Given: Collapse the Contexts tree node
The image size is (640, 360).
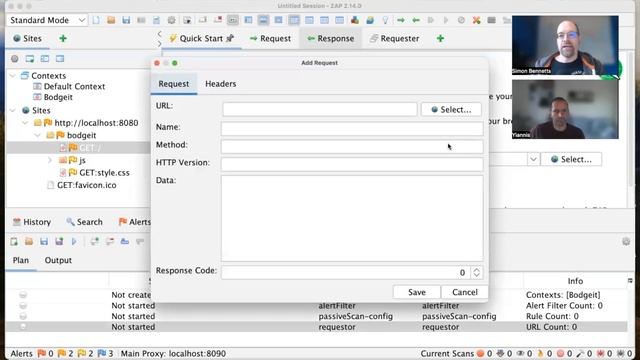Looking at the screenshot, I should 13,76.
